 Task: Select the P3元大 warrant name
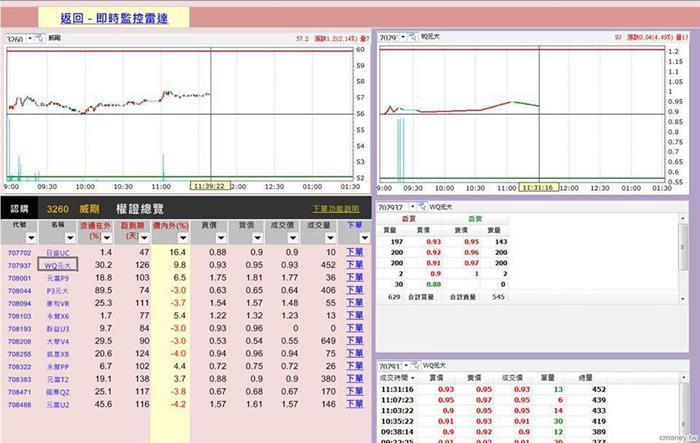[x=58, y=291]
